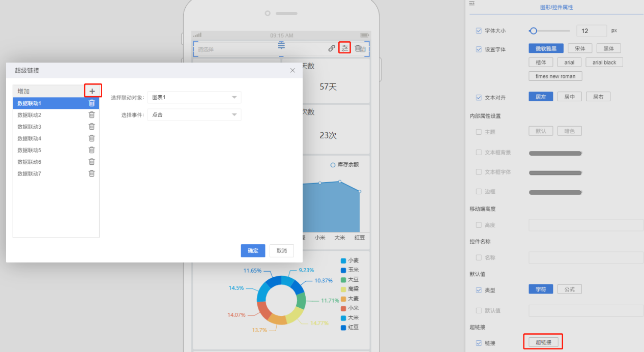
Task: Click the trash icon on the widget toolbar
Action: (x=359, y=48)
